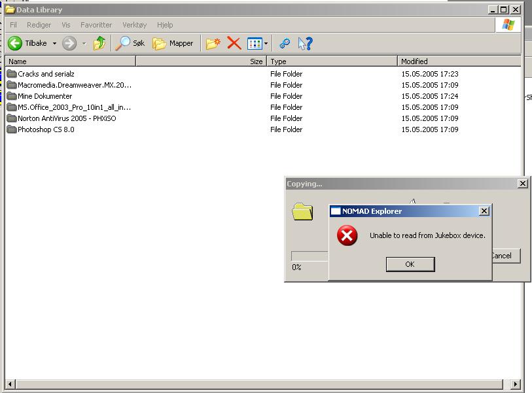Click the views grid icon
Screen dimensions: 532x393
[x=255, y=43]
